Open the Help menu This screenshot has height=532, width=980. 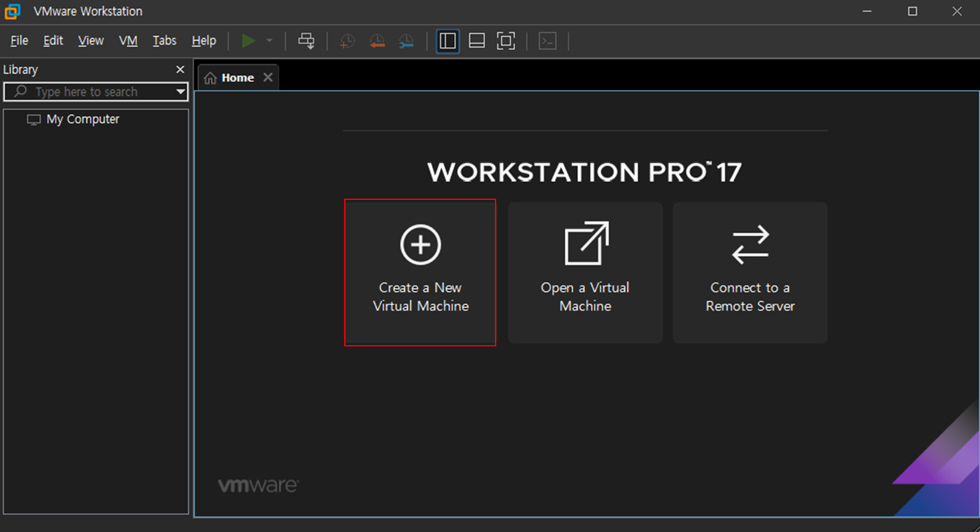pyautogui.click(x=203, y=40)
